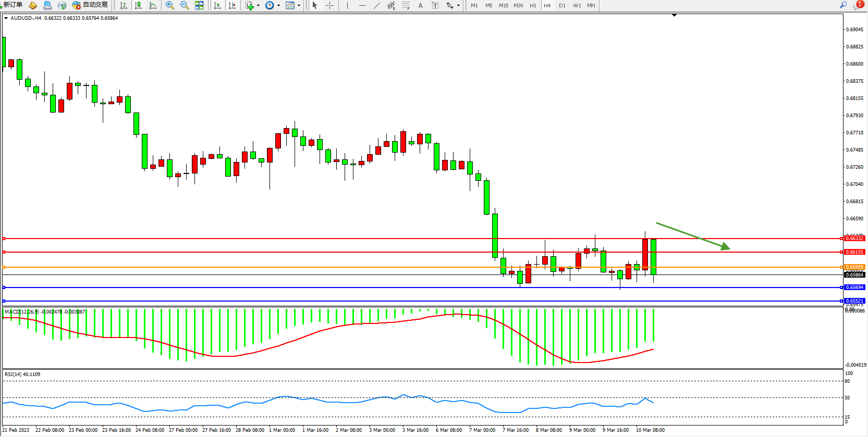Image resolution: width=868 pixels, height=437 pixels.
Task: Click the tile windows icon
Action: pyautogui.click(x=199, y=5)
